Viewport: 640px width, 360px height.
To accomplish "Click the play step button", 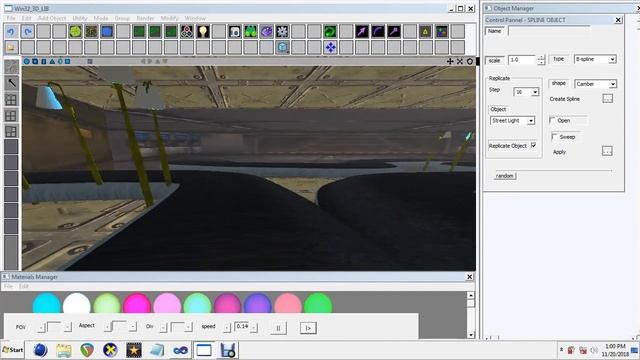I will [x=308, y=328].
